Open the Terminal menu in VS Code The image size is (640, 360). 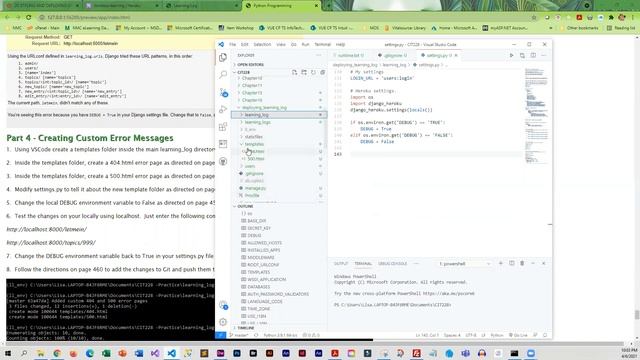pos(322,44)
